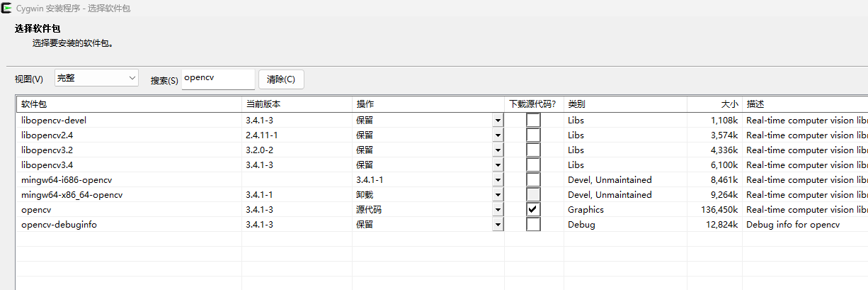Toggle source checkbox for opencv-debuginfo
Image resolution: width=868 pixels, height=290 pixels.
(x=533, y=225)
